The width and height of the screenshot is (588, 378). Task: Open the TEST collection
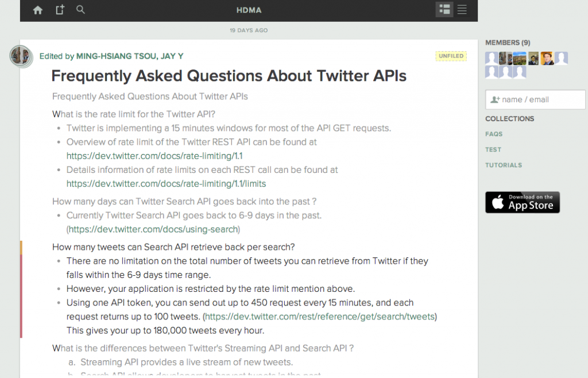click(x=493, y=149)
